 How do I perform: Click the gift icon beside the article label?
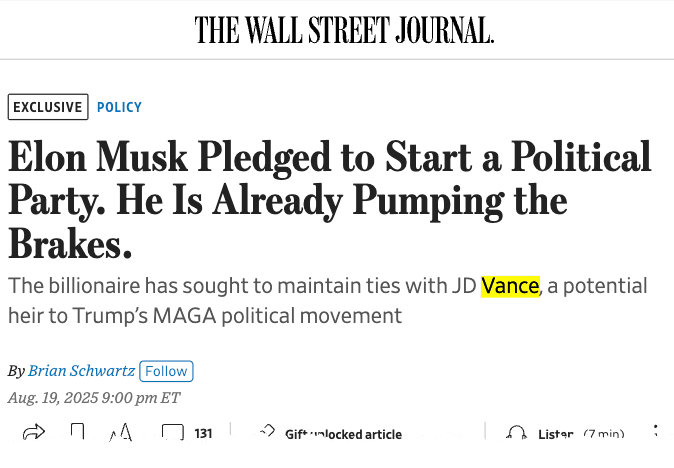coord(265,434)
